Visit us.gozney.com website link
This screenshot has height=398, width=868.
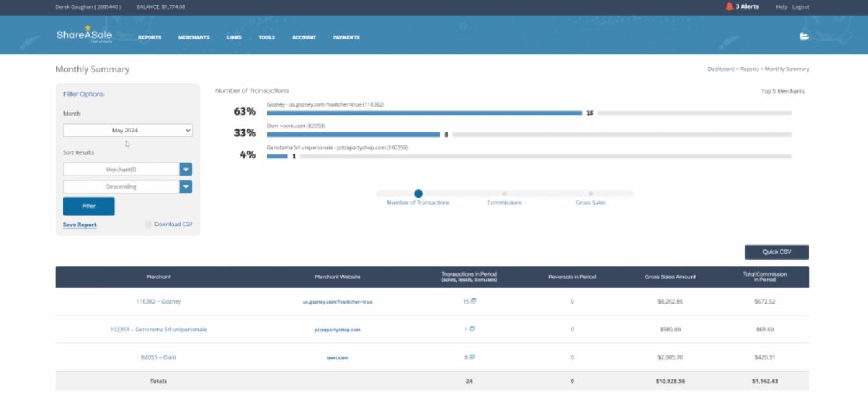click(x=338, y=302)
